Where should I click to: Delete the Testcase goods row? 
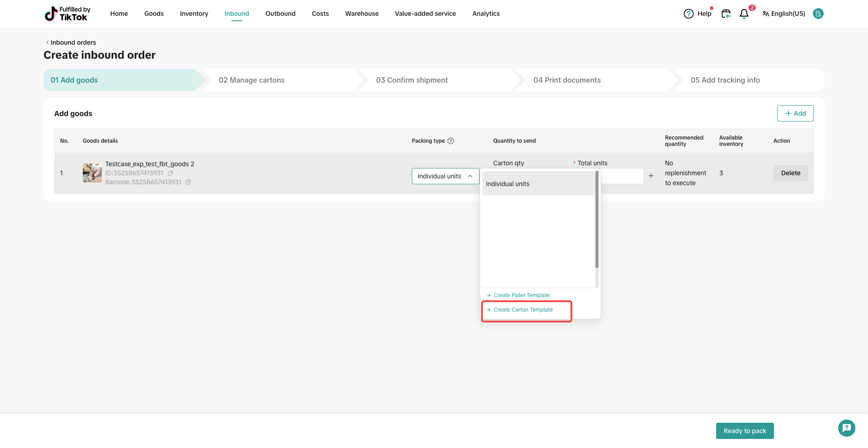(790, 173)
